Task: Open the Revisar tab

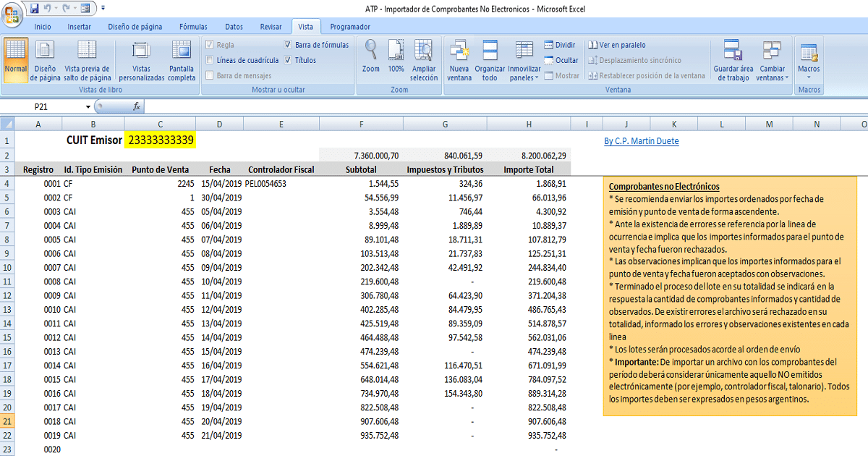Action: tap(271, 27)
